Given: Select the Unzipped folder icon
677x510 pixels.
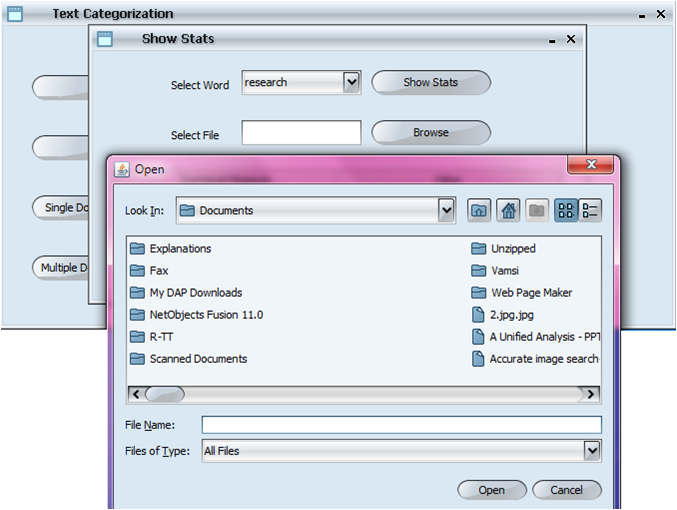Looking at the screenshot, I should pos(478,248).
